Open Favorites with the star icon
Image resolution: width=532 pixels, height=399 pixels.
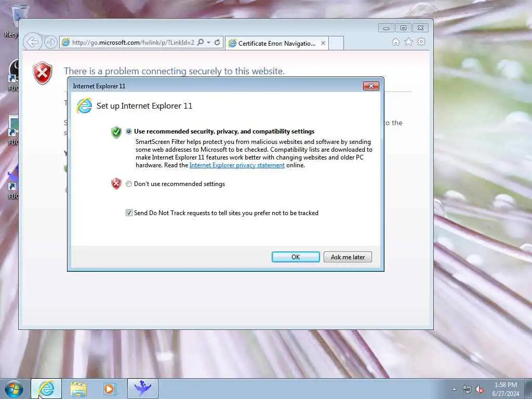coord(408,42)
